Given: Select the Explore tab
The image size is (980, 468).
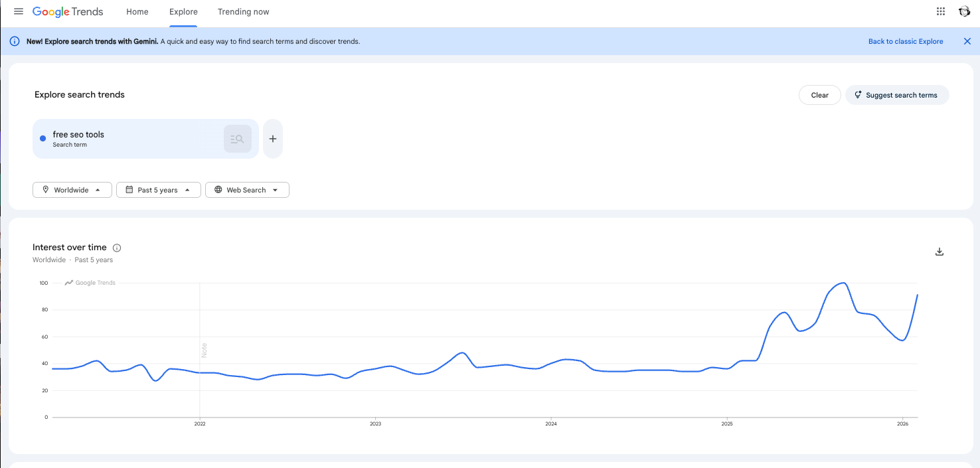Looking at the screenshot, I should pyautogui.click(x=183, y=11).
